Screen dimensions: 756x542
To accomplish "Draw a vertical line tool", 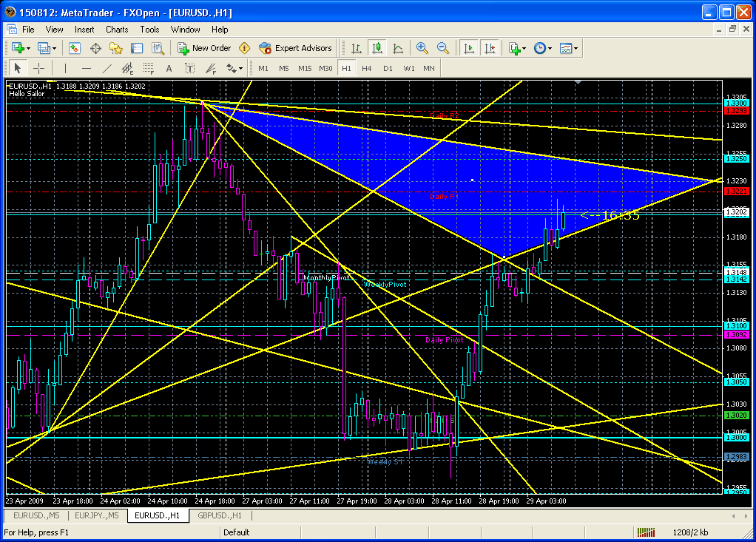I will [x=65, y=68].
